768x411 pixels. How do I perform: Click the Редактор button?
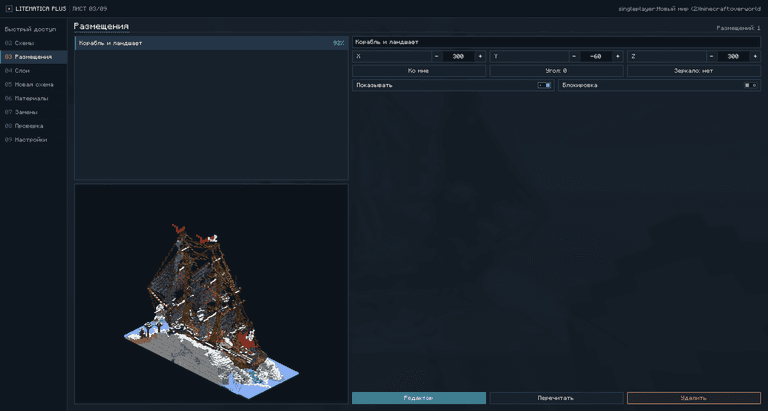tap(419, 398)
